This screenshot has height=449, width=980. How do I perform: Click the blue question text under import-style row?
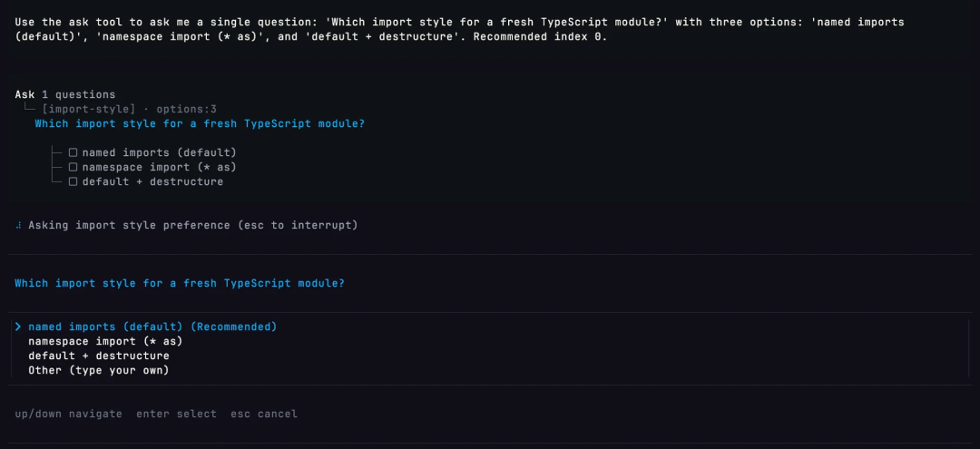tap(200, 123)
